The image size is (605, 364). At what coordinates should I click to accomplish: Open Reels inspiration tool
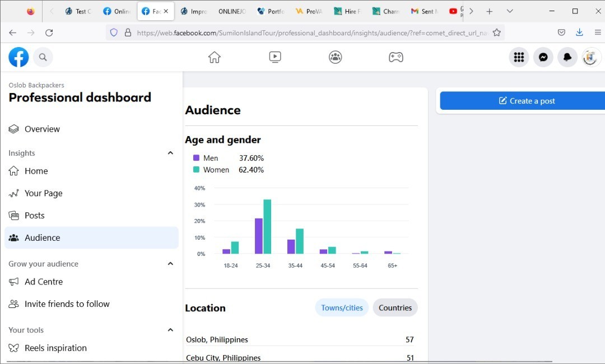(x=91, y=348)
